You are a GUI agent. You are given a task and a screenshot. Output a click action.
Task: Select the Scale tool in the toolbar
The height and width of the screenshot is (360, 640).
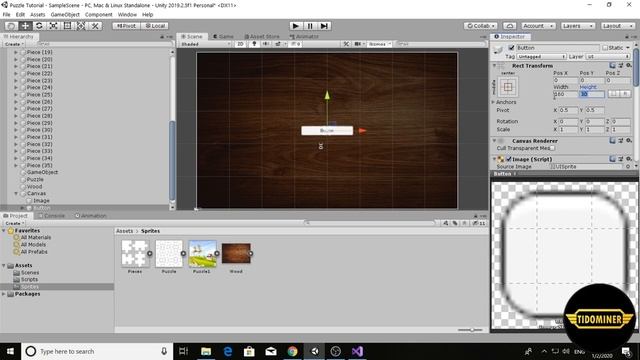(x=53, y=26)
